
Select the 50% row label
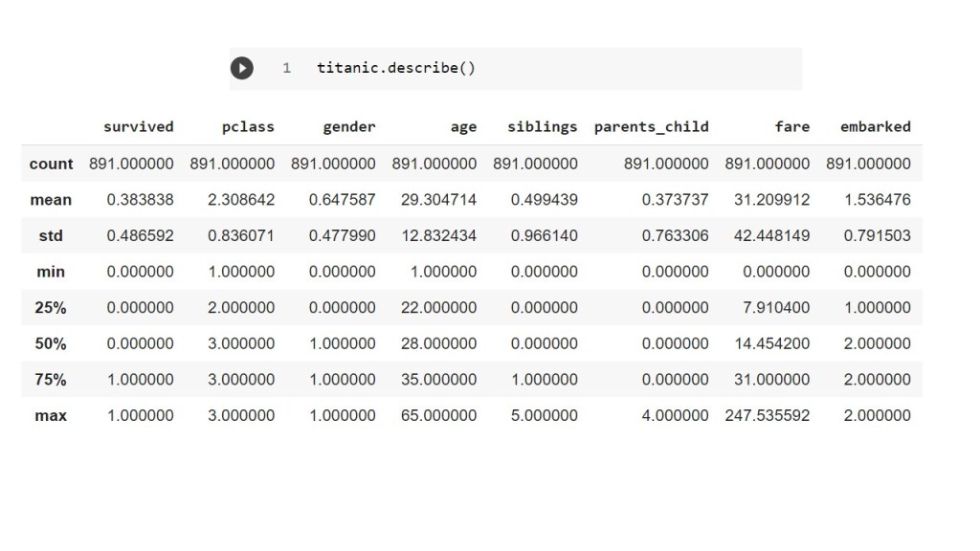click(51, 343)
